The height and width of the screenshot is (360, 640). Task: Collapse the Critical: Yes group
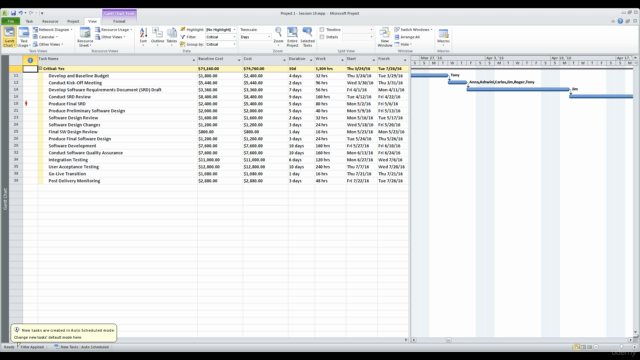pyautogui.click(x=40, y=69)
